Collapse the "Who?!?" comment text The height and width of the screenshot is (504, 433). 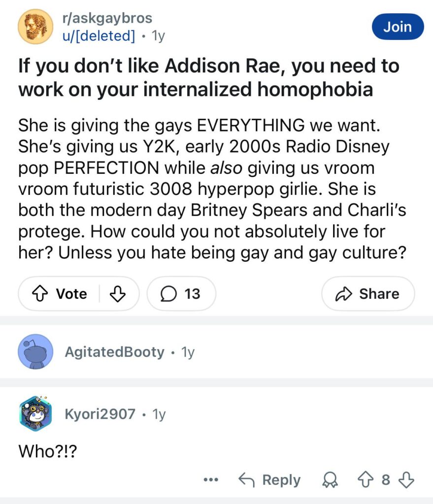pyautogui.click(x=48, y=450)
